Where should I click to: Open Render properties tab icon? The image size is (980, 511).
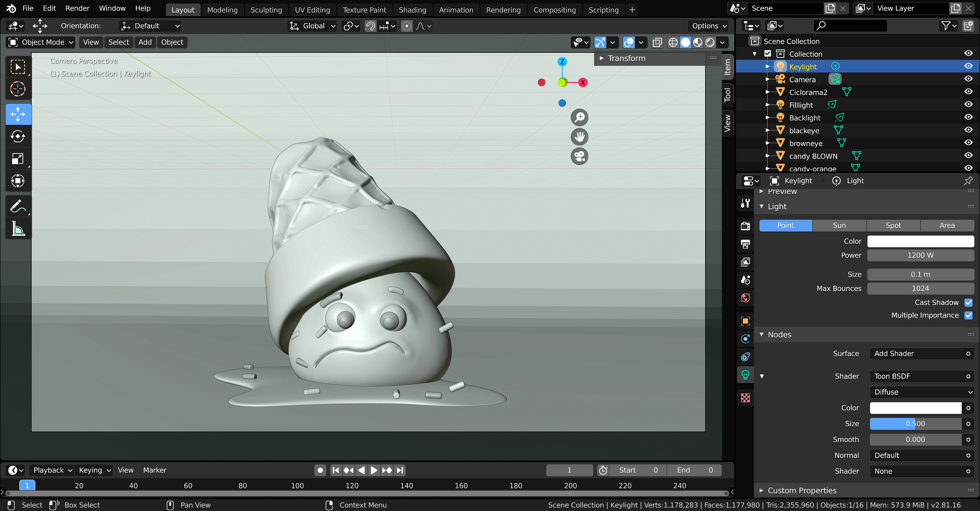tap(745, 226)
